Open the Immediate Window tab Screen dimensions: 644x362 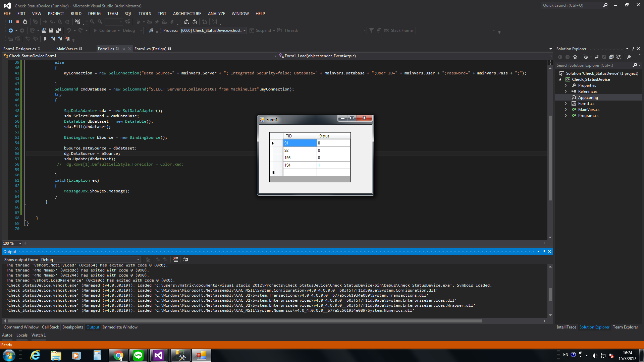(120, 327)
